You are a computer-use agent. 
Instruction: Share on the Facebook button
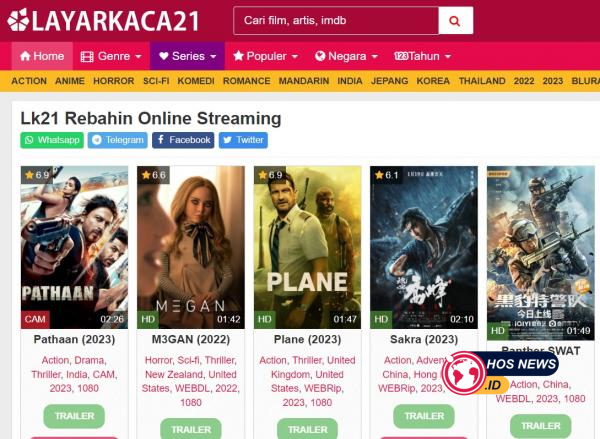pyautogui.click(x=183, y=140)
